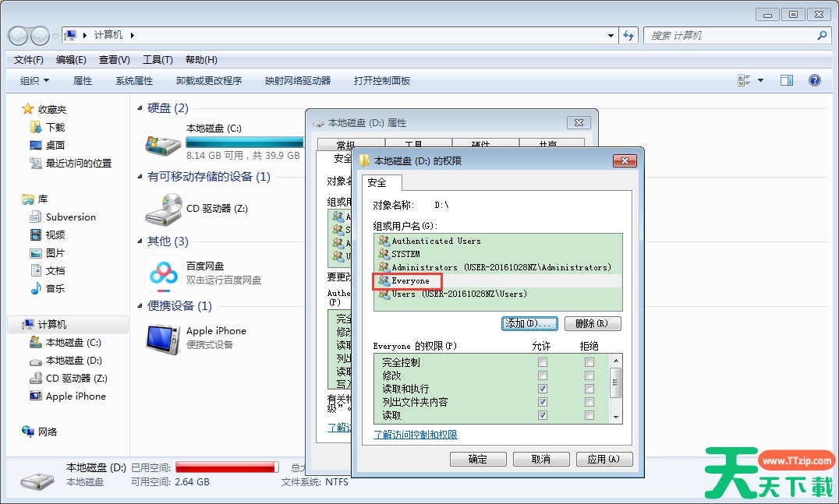Open the Baidu Netdisk icon
The image size is (839, 504).
pos(164,273)
